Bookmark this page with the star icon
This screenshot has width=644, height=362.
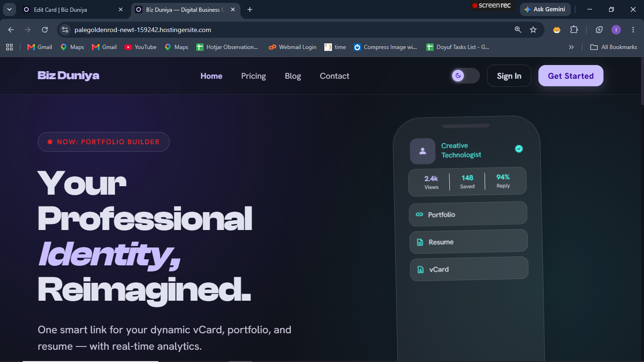[533, 30]
